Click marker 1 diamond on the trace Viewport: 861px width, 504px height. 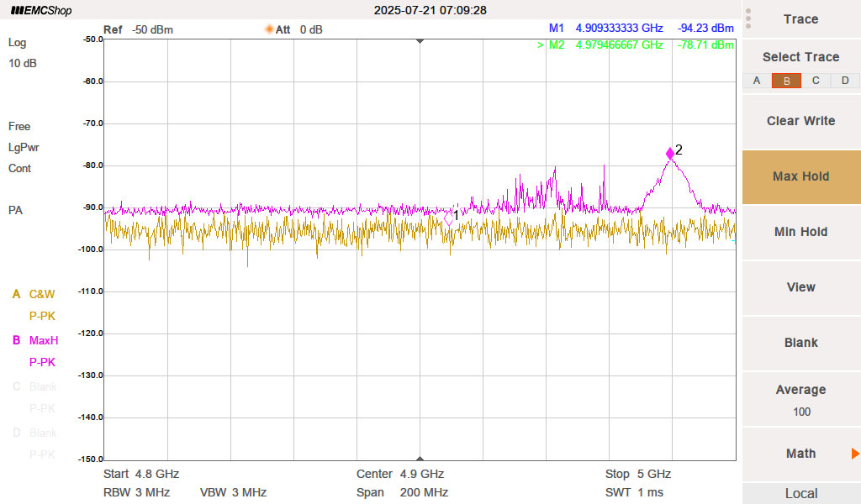(448, 218)
